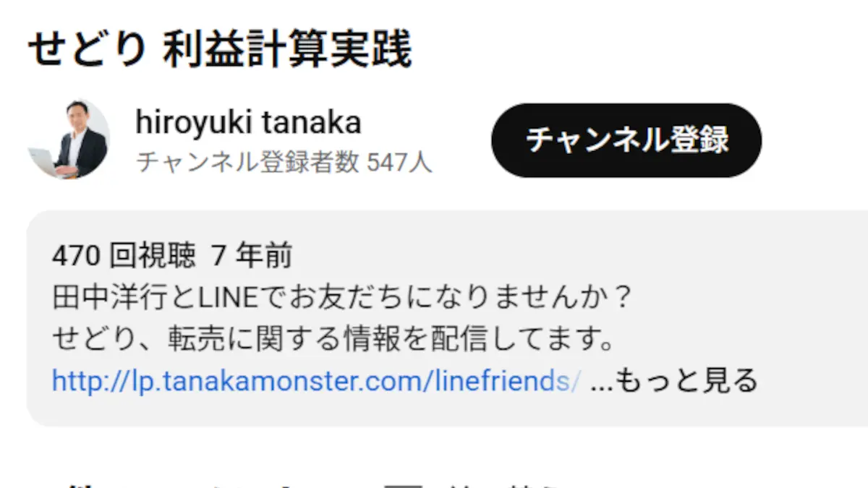Open the hiroyuki tanaka channel name
Viewport: 868px width, 488px height.
point(248,123)
